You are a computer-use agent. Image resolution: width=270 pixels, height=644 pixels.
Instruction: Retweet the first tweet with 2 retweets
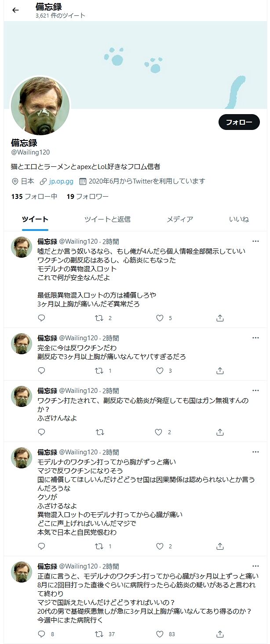(100, 318)
